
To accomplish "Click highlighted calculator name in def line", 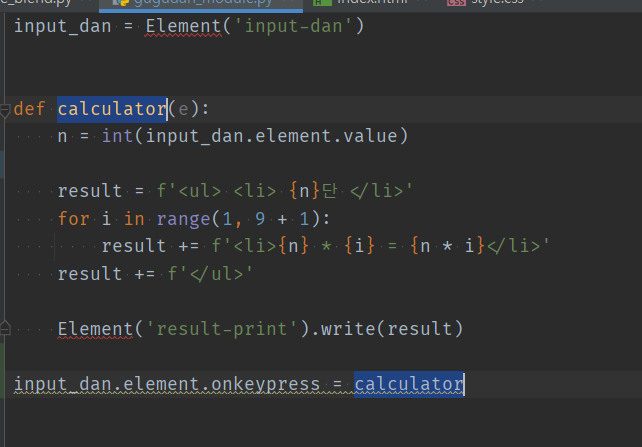I will coord(112,109).
